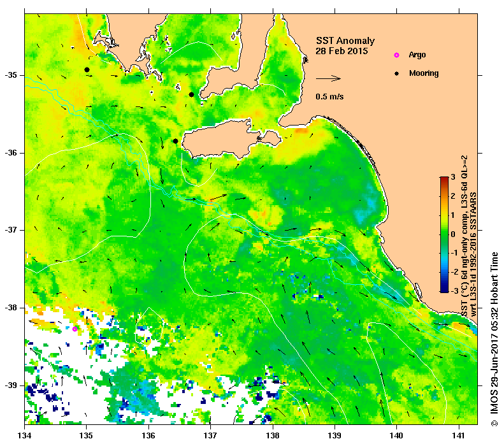Click the 'Mooring' legend label
This screenshot has height=446, width=504.
[424, 73]
